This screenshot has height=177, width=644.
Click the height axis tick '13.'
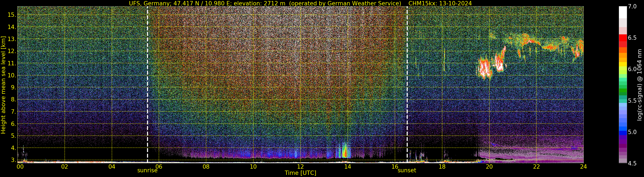tap(12, 39)
